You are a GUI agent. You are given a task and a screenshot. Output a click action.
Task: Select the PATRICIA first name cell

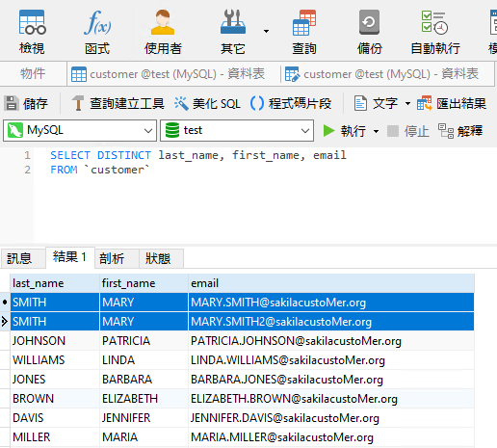(x=144, y=341)
